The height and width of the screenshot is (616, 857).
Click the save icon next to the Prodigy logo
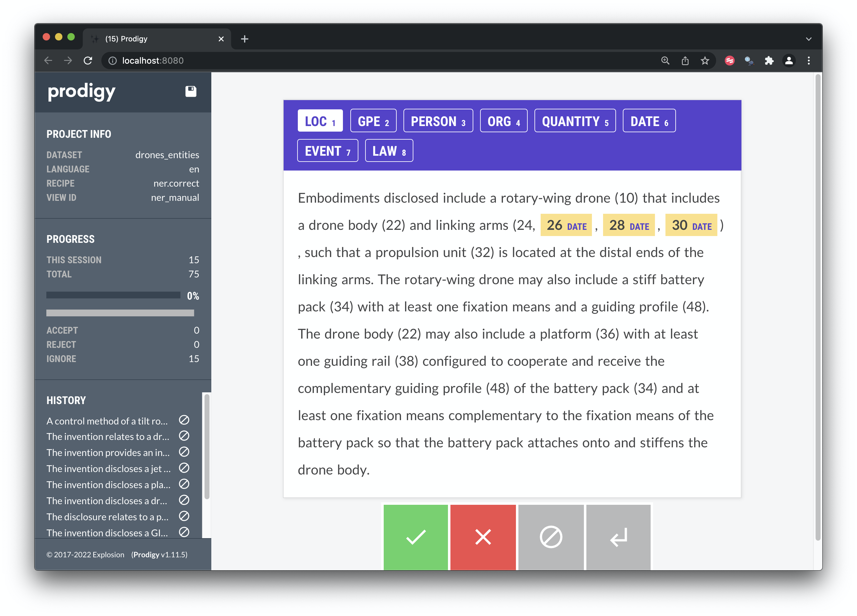(x=191, y=91)
